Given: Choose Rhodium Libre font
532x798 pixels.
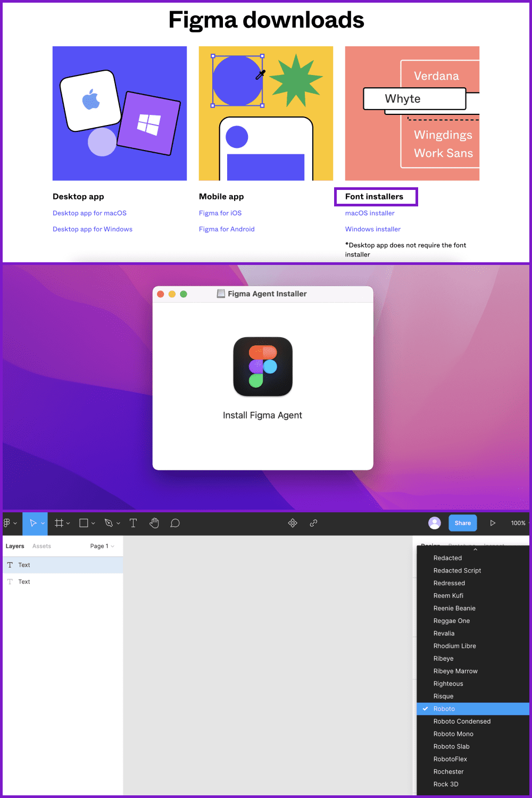Looking at the screenshot, I should coord(473,646).
